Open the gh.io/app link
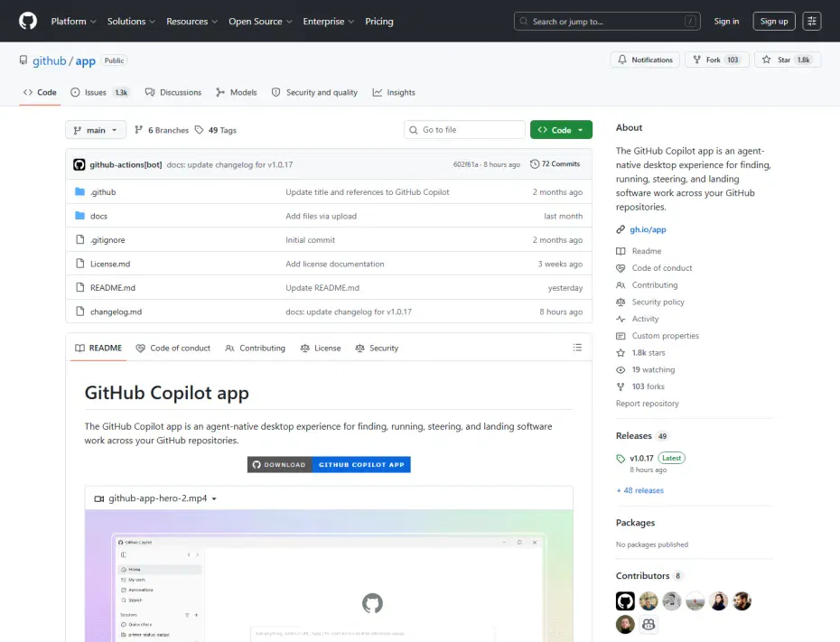Screen dimensions: 840x642 (648, 229)
